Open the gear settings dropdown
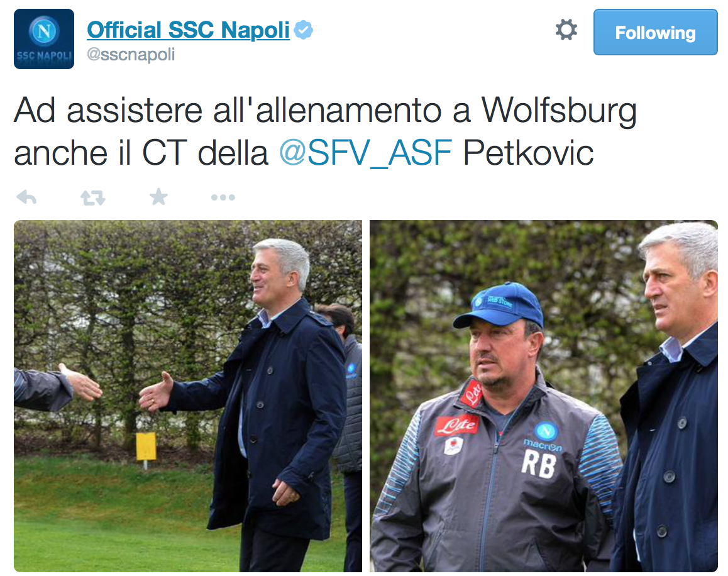 pyautogui.click(x=566, y=30)
